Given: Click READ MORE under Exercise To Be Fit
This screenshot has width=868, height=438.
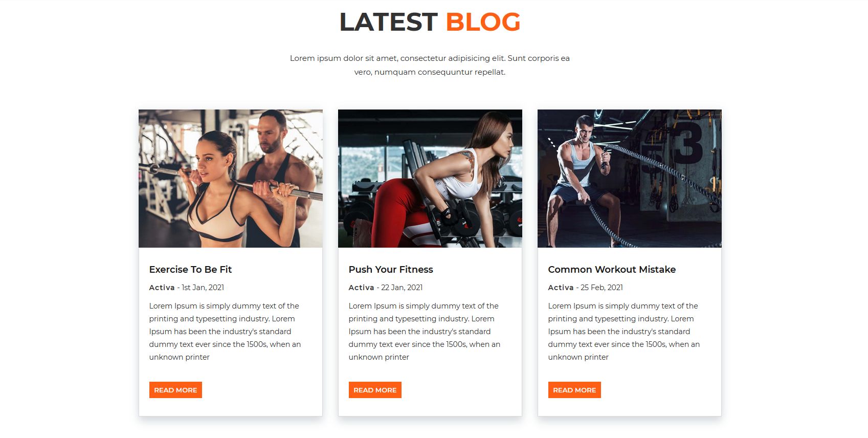Looking at the screenshot, I should point(175,390).
